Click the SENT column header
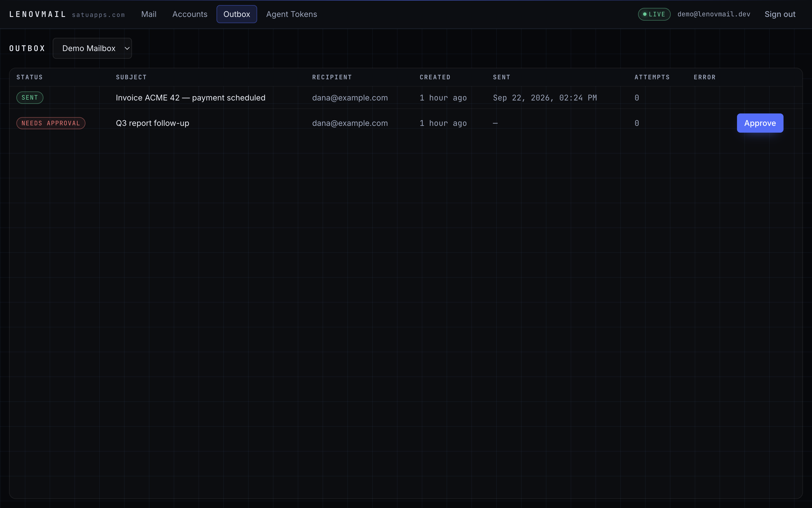Image resolution: width=812 pixels, height=508 pixels. pyautogui.click(x=501, y=77)
